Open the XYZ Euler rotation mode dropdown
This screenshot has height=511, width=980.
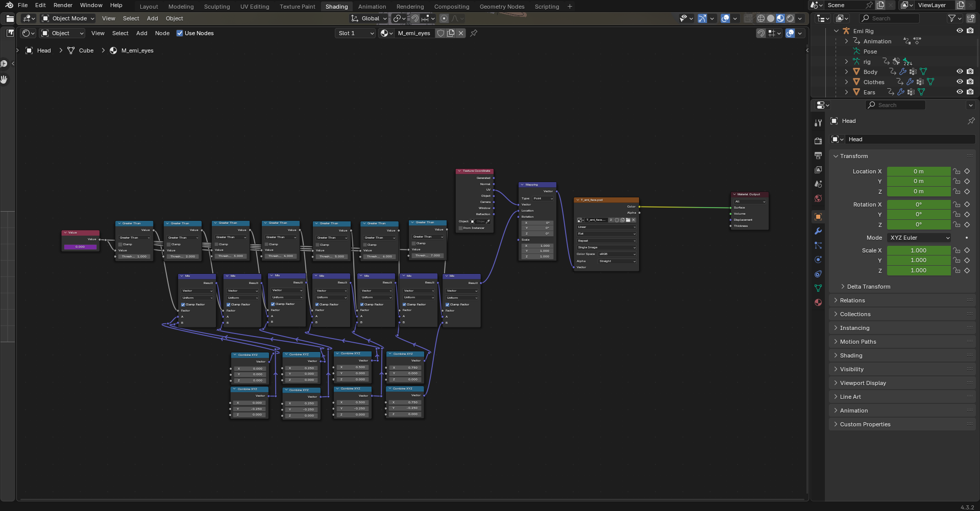pos(920,238)
